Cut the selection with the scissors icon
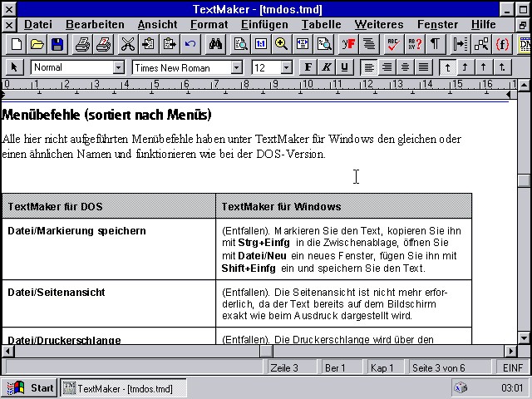The image size is (532, 399). point(128,44)
